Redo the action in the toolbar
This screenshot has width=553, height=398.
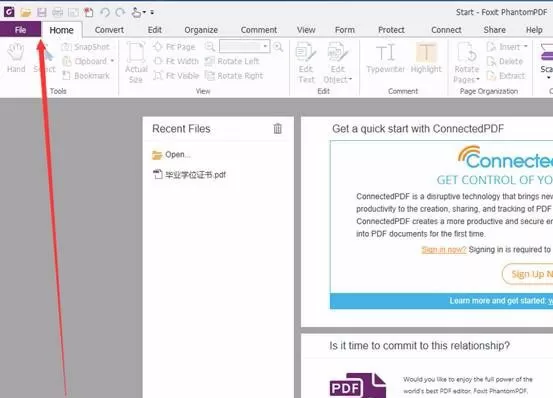point(120,13)
